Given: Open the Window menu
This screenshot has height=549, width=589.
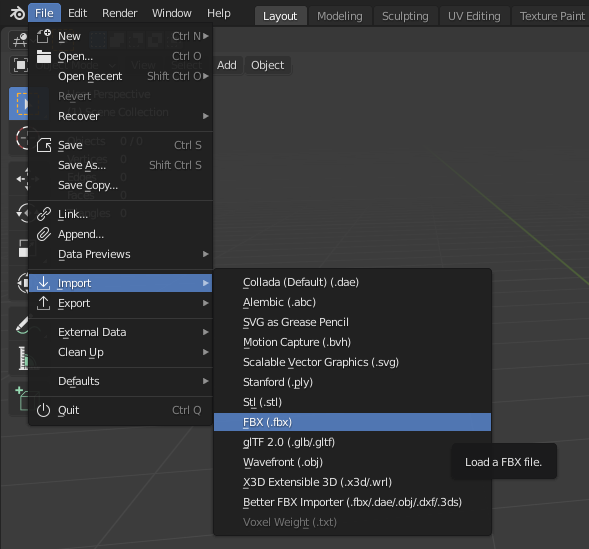Looking at the screenshot, I should click(x=172, y=14).
